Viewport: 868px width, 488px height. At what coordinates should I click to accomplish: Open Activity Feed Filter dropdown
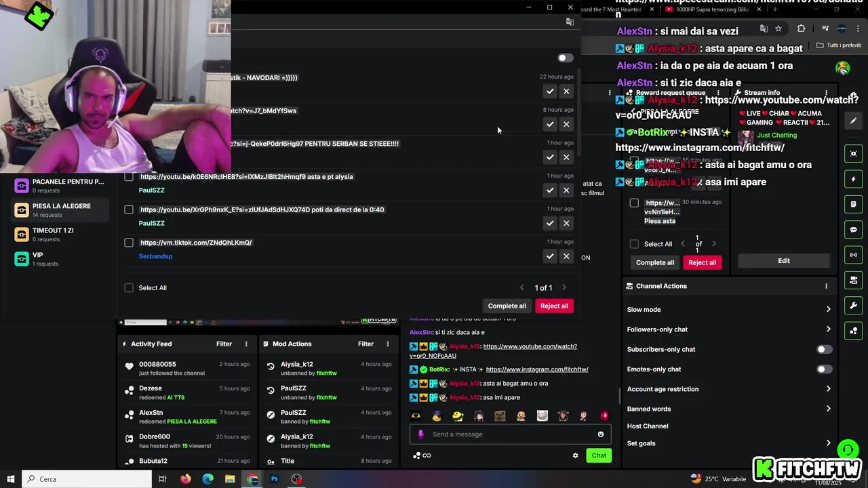[224, 344]
